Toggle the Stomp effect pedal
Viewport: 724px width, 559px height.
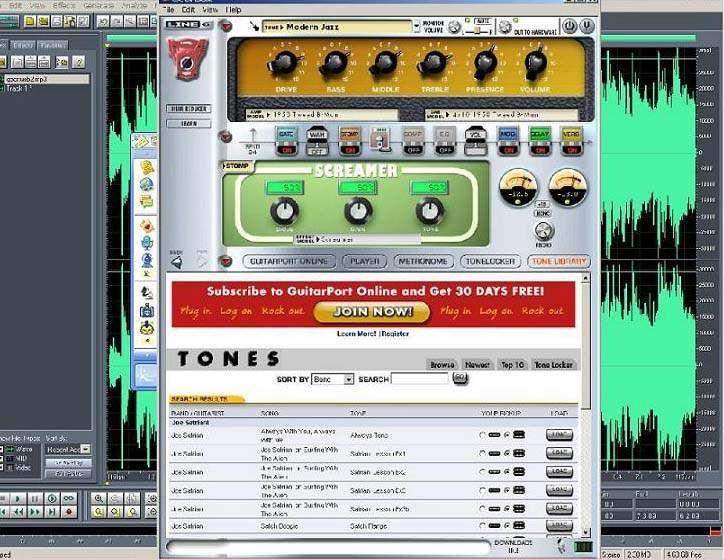click(x=350, y=141)
